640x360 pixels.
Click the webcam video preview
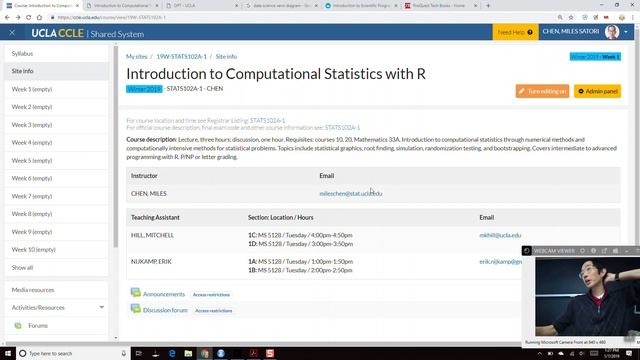coord(587,297)
